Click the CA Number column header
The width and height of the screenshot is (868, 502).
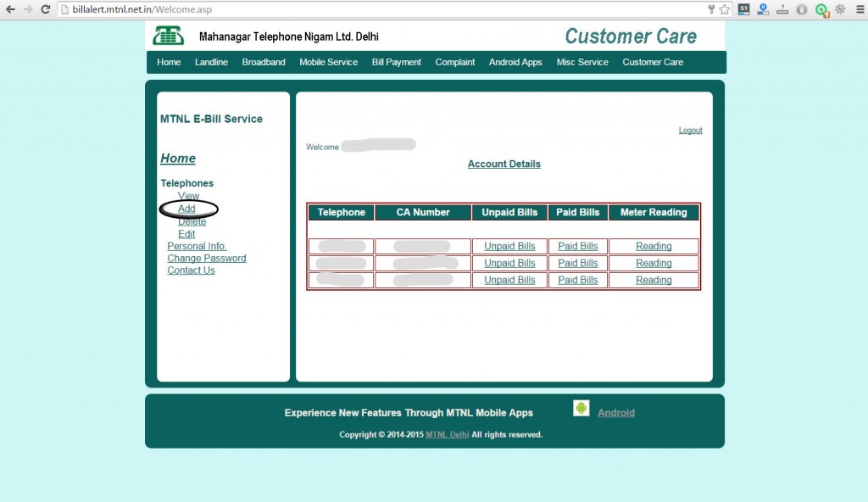coord(423,212)
